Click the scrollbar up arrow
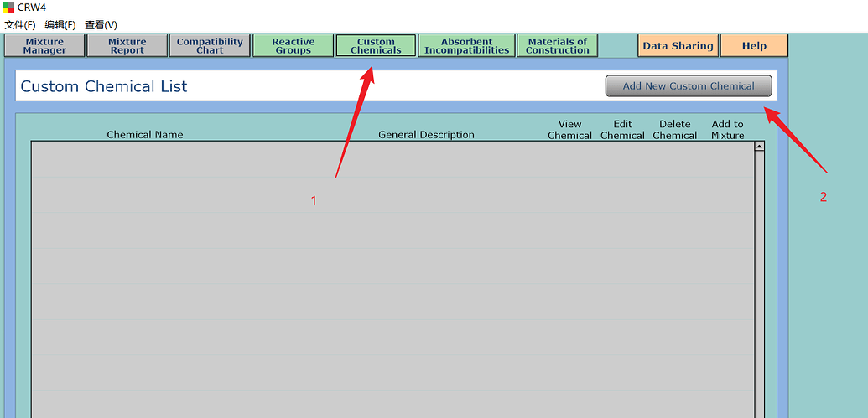 coord(760,147)
